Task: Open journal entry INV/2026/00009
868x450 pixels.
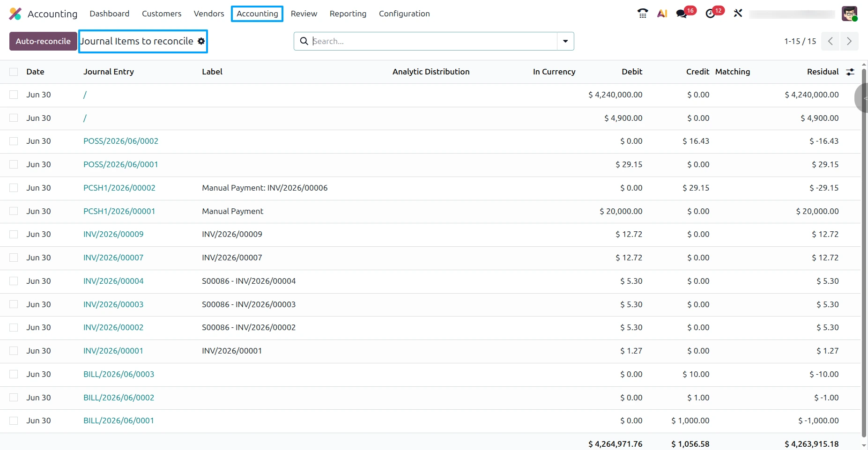Action: (113, 234)
